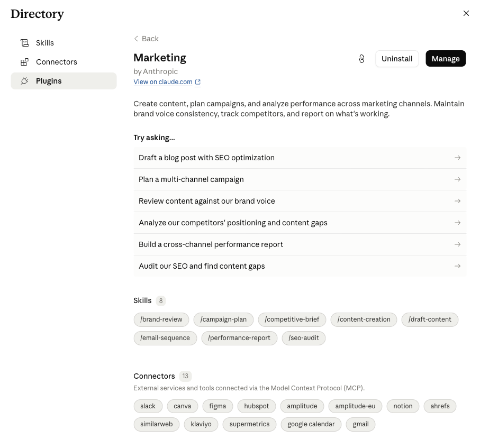Select 'Build a cross-channel performance report'
480x448 pixels.
click(x=300, y=244)
